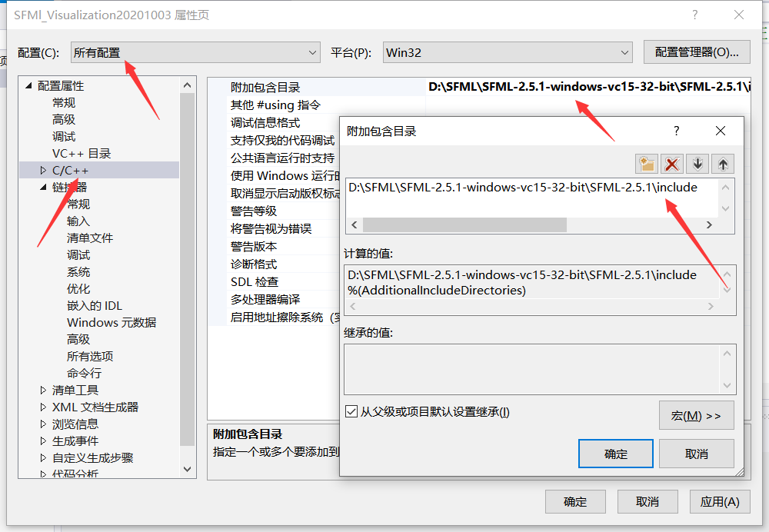This screenshot has width=769, height=532.
Task: Click the %(AdditionalIncludeDirectories) computed value
Action: pos(437,291)
